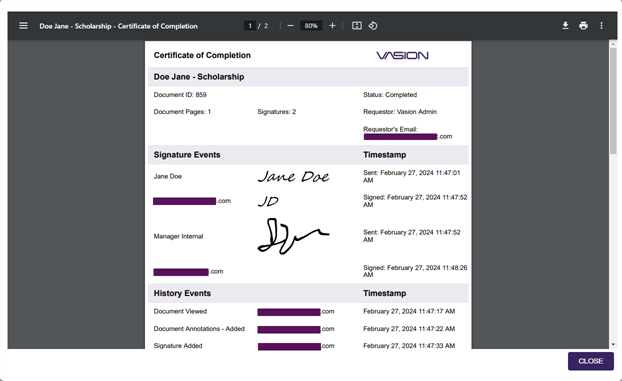Select the Doe Jane - Scholarship heading
The image size is (622, 381).
pos(199,77)
